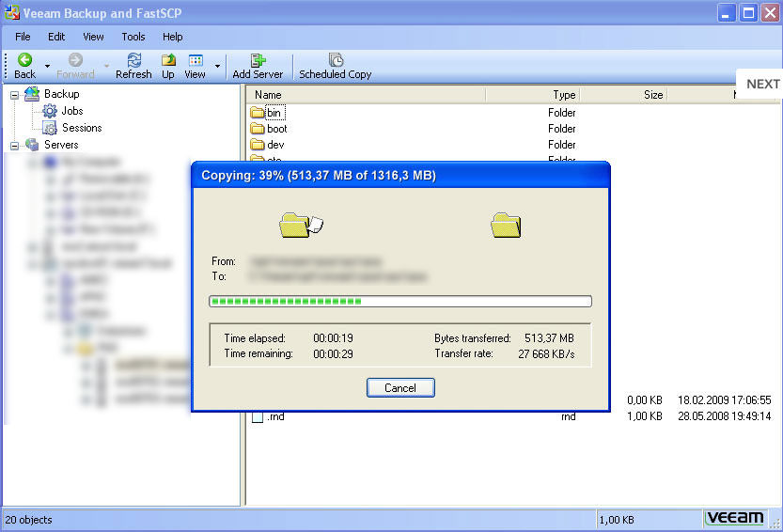The width and height of the screenshot is (783, 532).
Task: Click the '27 668 KB/s' transfer rate value
Action: (x=546, y=353)
